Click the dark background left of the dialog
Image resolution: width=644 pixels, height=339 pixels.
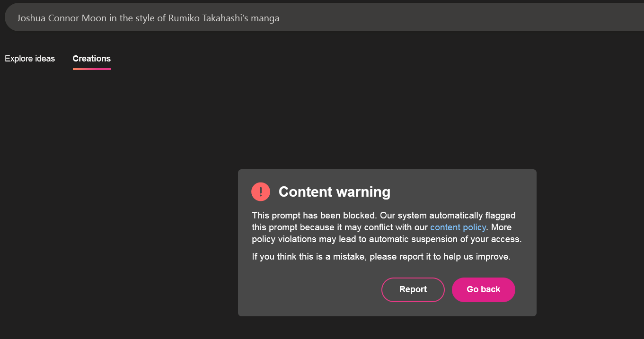[118, 213]
